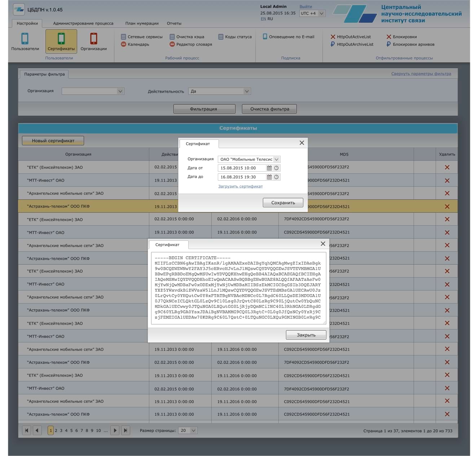Click the Загрузить сертификат link
Viewport: 476px width, 456px height.
tap(240, 186)
